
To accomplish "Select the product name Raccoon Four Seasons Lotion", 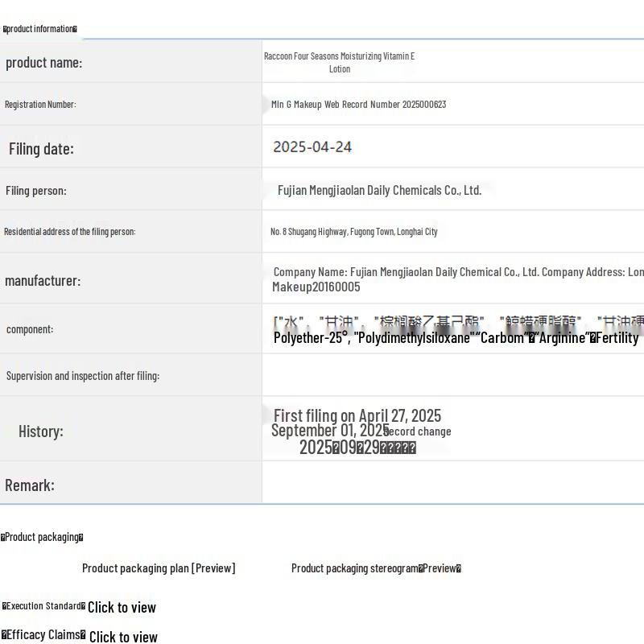I will pyautogui.click(x=339, y=63).
